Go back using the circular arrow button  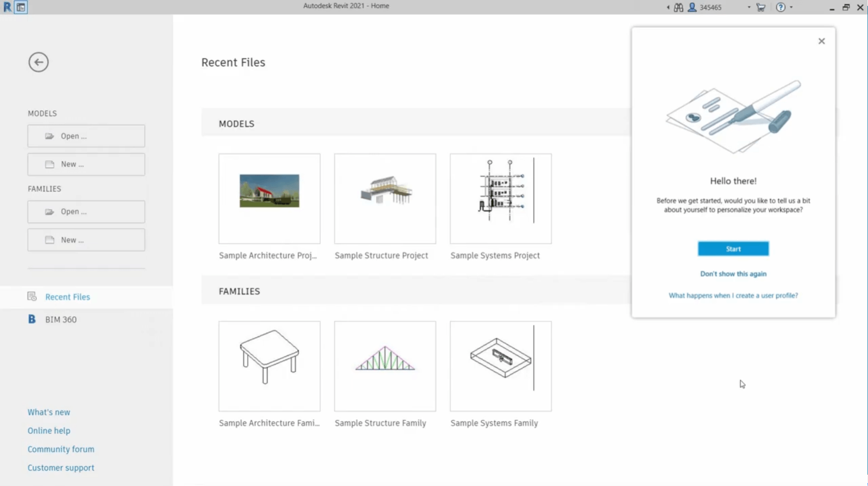(x=38, y=62)
